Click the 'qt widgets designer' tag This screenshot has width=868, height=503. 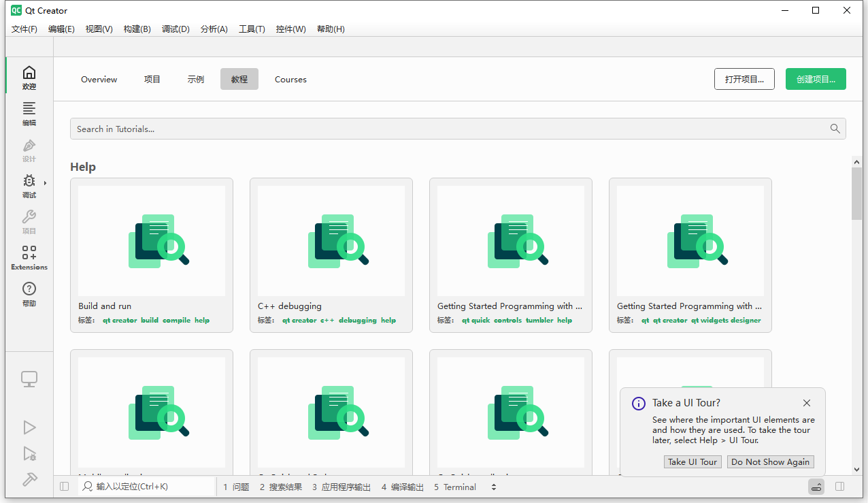point(727,320)
